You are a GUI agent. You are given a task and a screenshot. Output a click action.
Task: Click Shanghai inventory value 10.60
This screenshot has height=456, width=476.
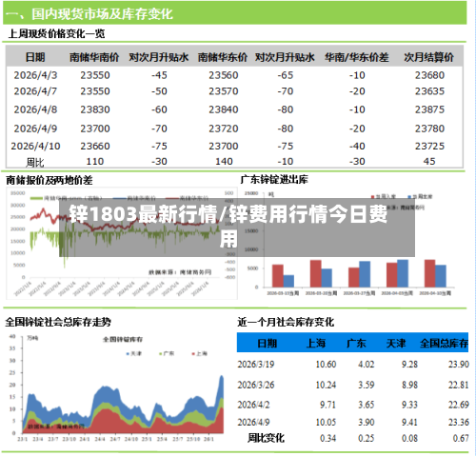coord(326,365)
